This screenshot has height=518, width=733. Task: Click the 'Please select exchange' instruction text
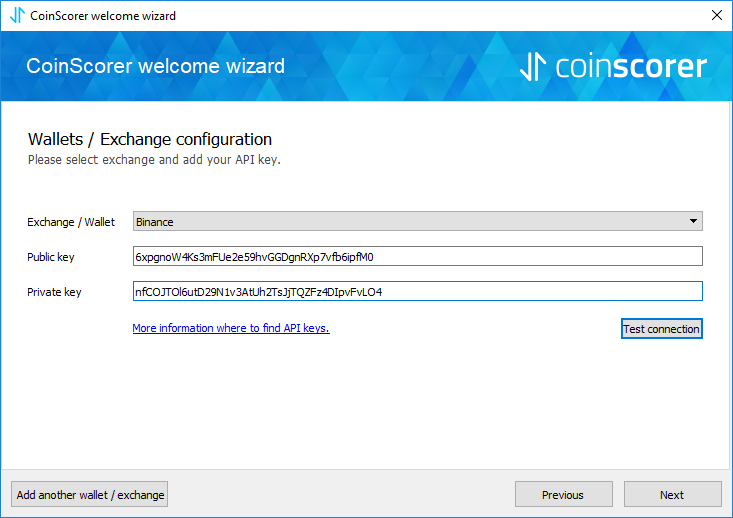point(154,160)
